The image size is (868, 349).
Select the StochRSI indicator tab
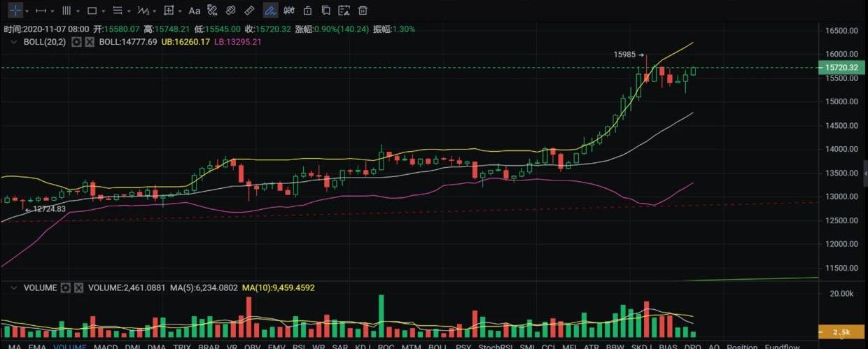click(x=496, y=347)
